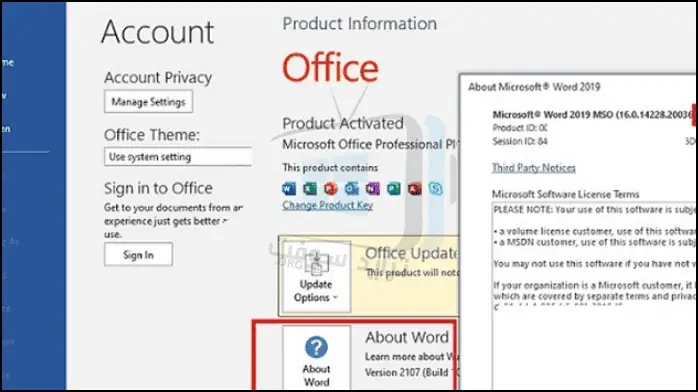Click the Microsoft Software License Terms label
Screen dimensions: 698x392
point(565,194)
